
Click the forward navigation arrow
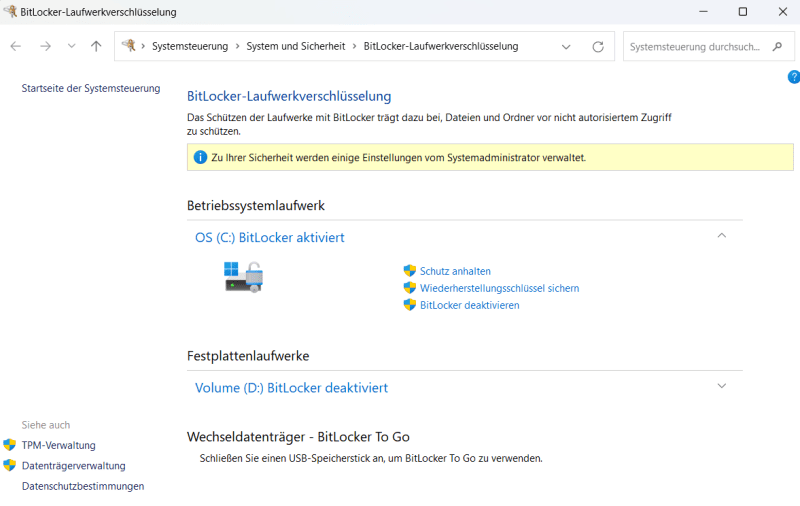pos(45,46)
